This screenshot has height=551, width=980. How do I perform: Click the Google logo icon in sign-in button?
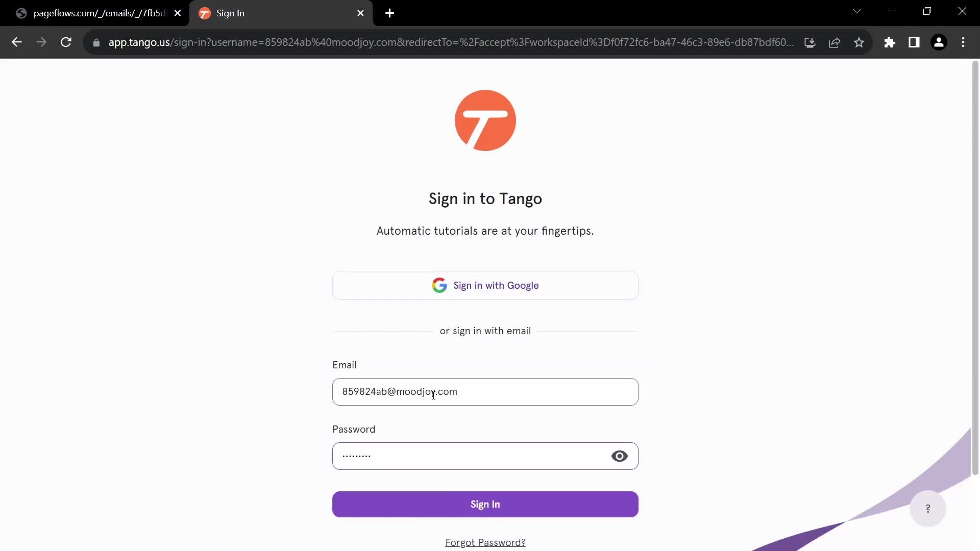pyautogui.click(x=439, y=285)
